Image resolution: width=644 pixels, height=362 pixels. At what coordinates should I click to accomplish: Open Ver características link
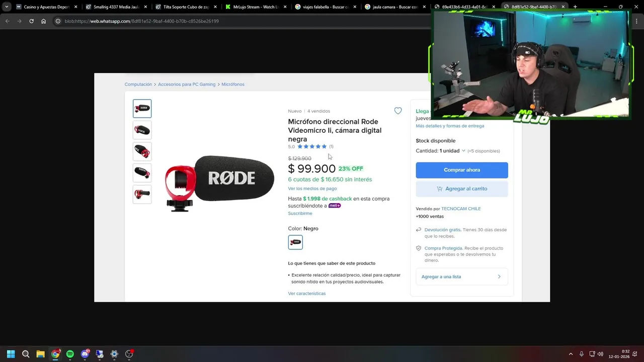pyautogui.click(x=307, y=294)
